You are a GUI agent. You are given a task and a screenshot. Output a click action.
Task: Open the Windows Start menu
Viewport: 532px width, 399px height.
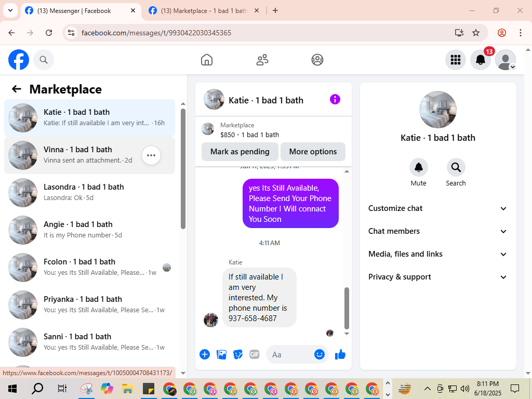point(12,389)
